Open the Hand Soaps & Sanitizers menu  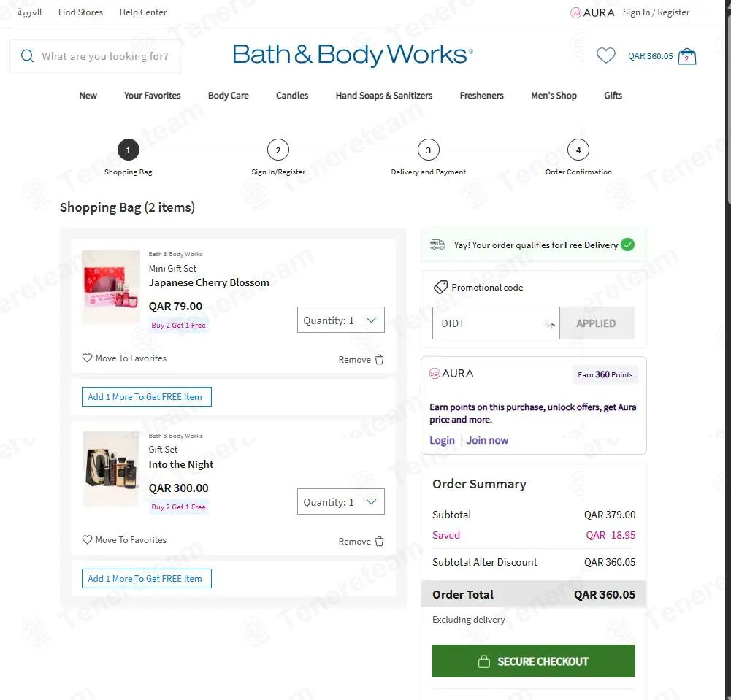click(383, 96)
